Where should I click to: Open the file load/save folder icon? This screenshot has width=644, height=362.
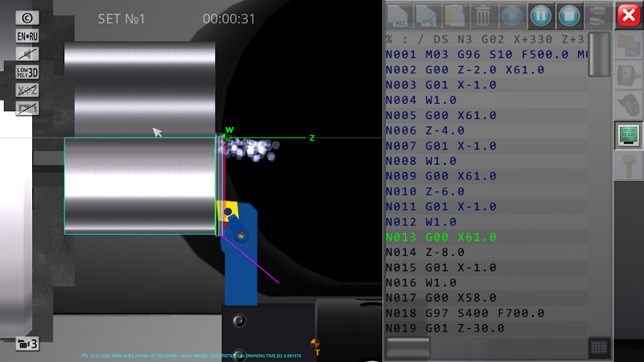629,46
